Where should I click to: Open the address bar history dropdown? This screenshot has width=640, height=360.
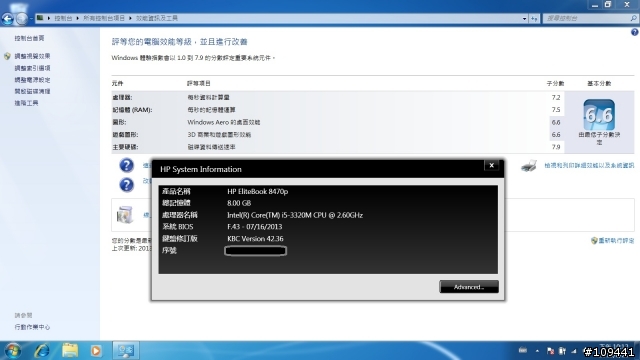pyautogui.click(x=524, y=18)
